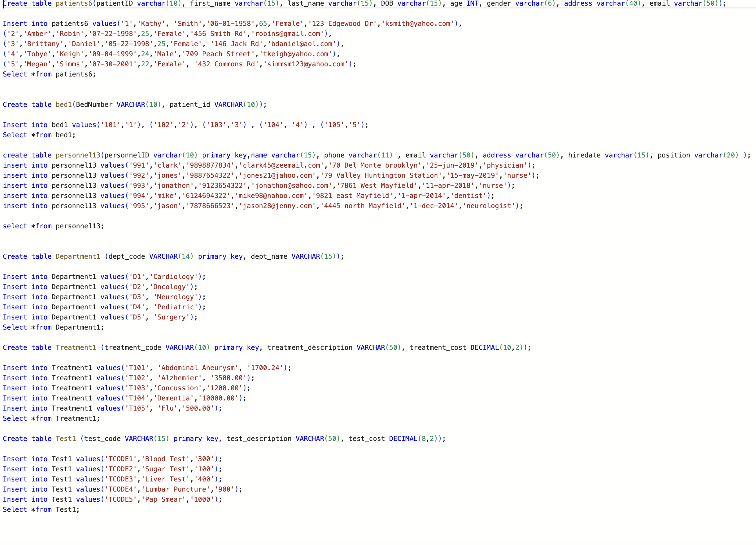Click the 'Brittany' first name value
This screenshot has width=756, height=545.
pyautogui.click(x=43, y=44)
